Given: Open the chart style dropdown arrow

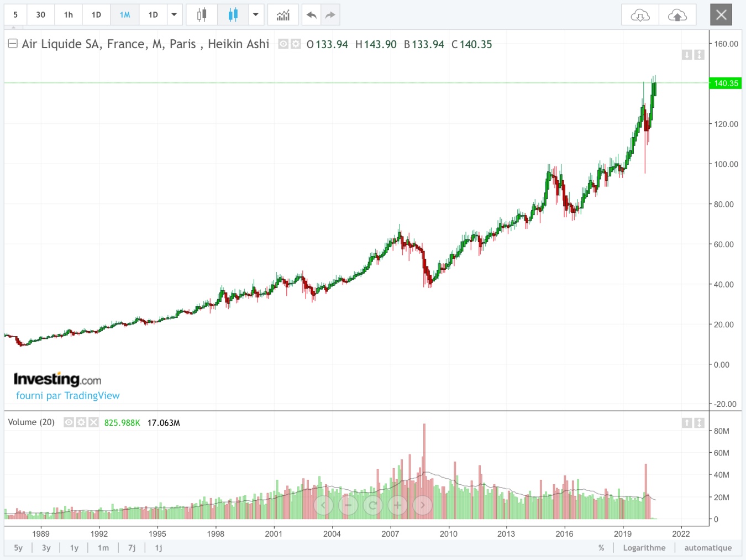Looking at the screenshot, I should coord(256,15).
